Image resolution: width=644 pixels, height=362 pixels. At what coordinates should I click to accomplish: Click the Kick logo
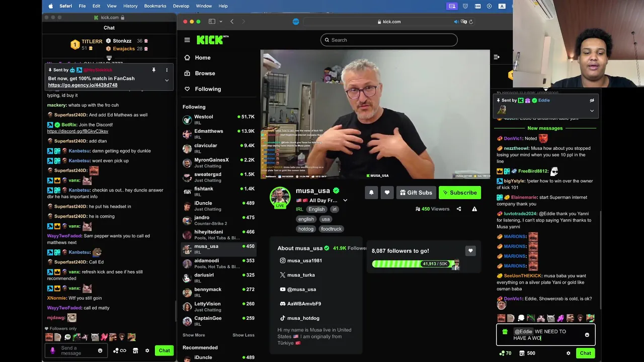[x=212, y=40]
